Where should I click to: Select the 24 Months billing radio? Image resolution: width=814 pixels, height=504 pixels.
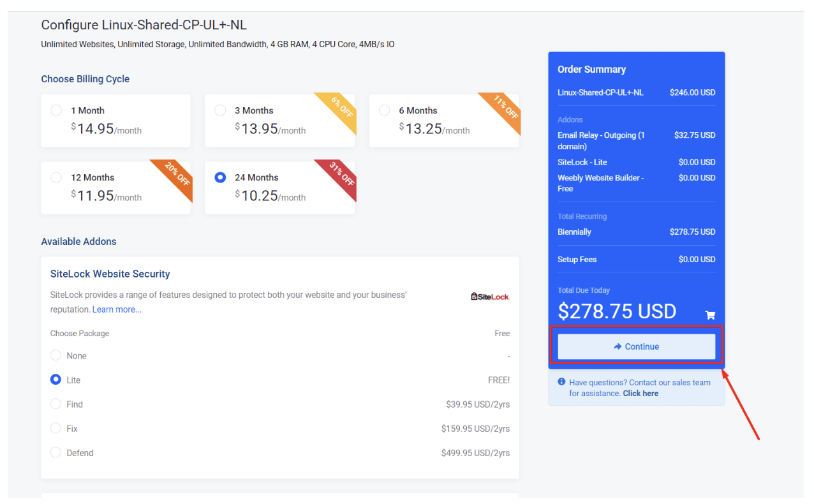(220, 177)
